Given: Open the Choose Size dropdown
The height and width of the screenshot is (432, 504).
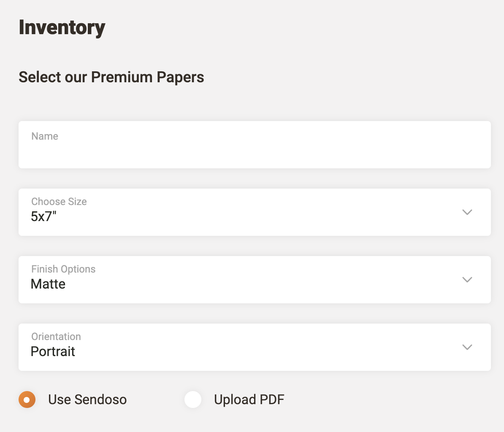Looking at the screenshot, I should (255, 212).
